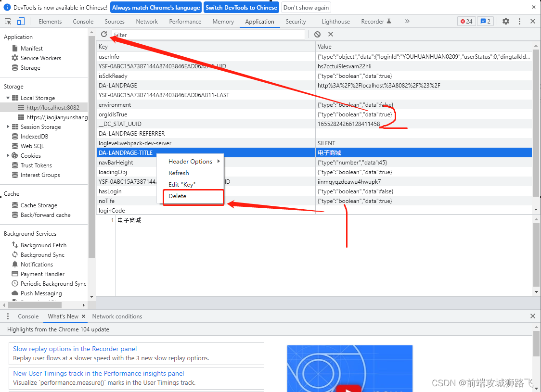Switch to the Performance tab
Viewport: 541px width, 392px height.
tap(185, 21)
